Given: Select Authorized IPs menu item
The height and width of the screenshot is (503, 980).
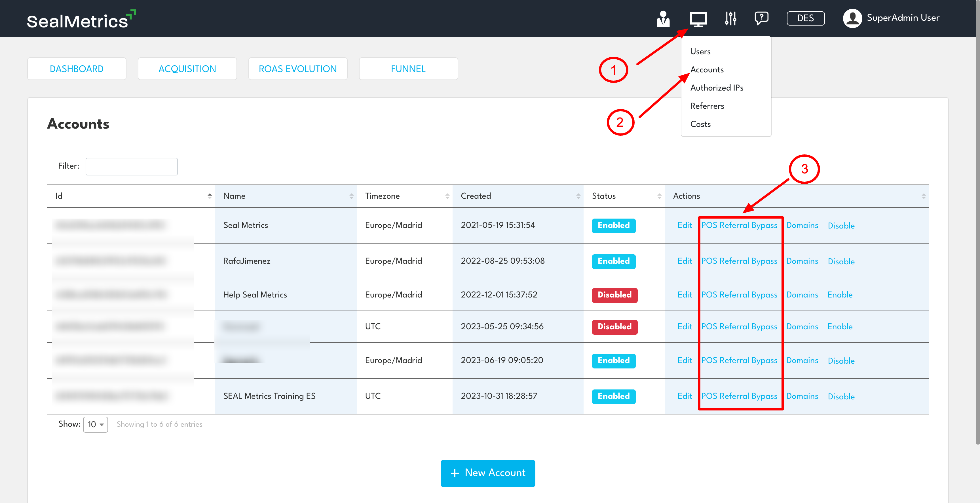Looking at the screenshot, I should click(717, 88).
